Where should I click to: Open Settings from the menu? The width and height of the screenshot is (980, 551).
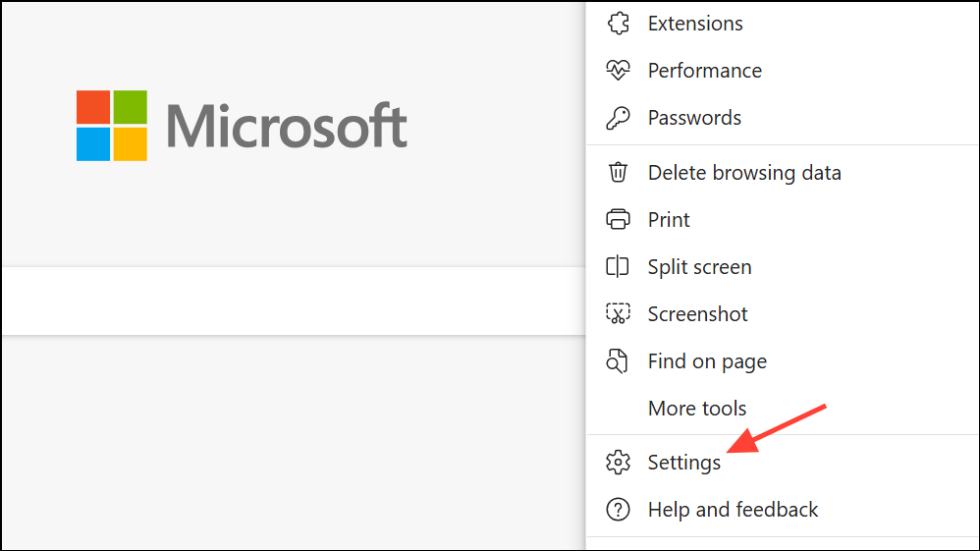(783, 463)
